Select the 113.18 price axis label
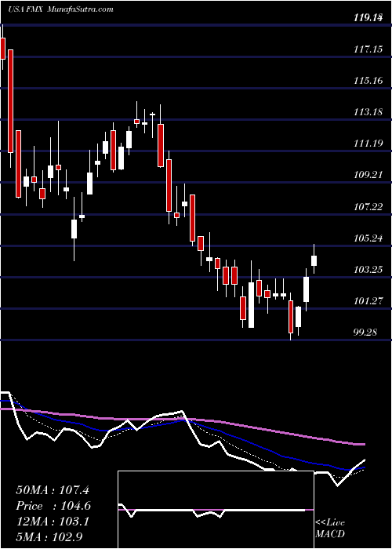392x549 pixels. [x=368, y=112]
